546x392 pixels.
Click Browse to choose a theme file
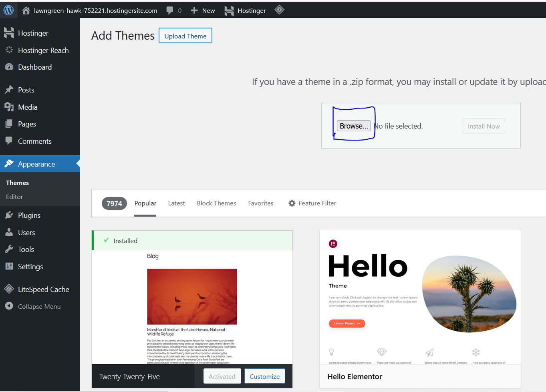coord(353,126)
